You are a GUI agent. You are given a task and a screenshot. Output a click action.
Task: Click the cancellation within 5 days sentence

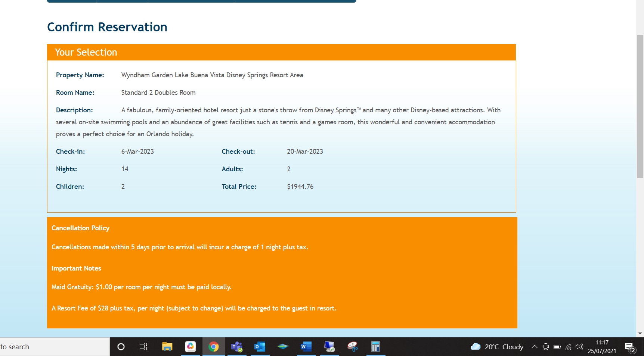(180, 247)
